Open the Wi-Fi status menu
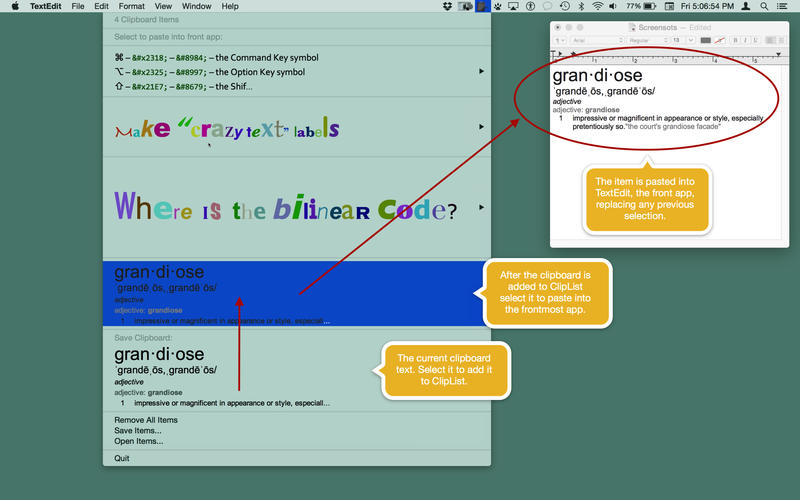Screen dimensions: 800x500 [x=597, y=6]
